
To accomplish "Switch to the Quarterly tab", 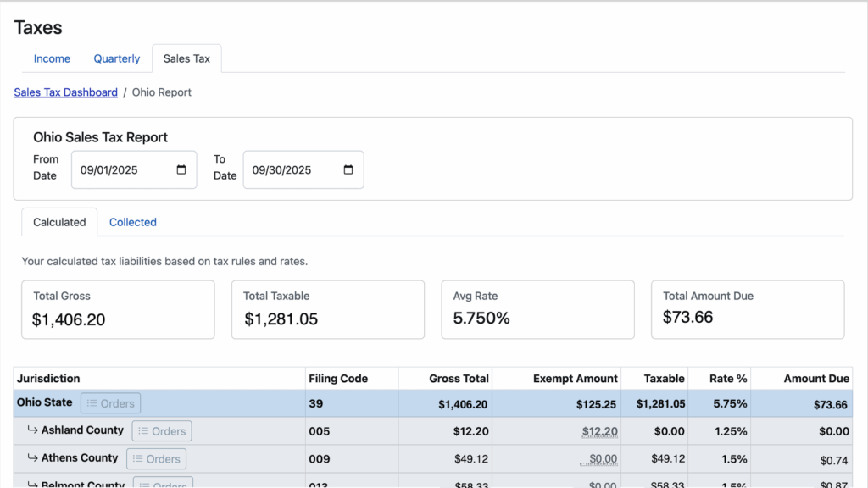I will (x=117, y=58).
